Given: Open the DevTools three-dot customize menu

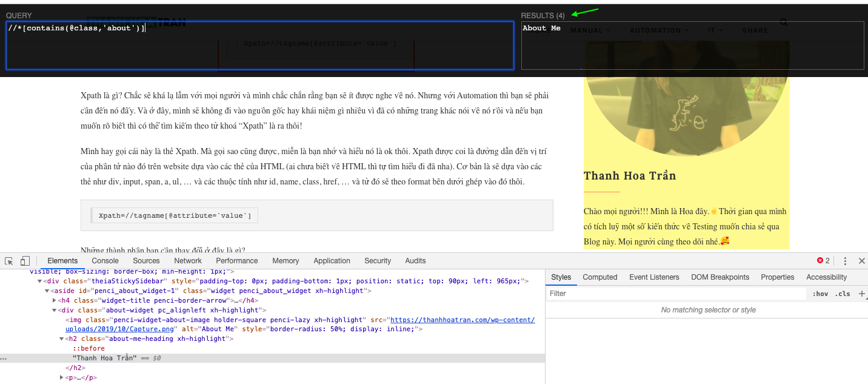Looking at the screenshot, I should click(845, 261).
